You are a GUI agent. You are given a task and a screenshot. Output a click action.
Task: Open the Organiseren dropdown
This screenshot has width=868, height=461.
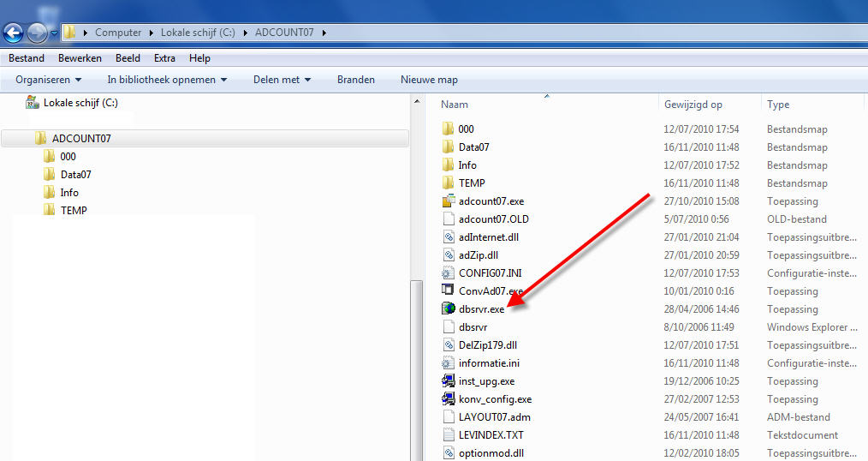point(48,80)
